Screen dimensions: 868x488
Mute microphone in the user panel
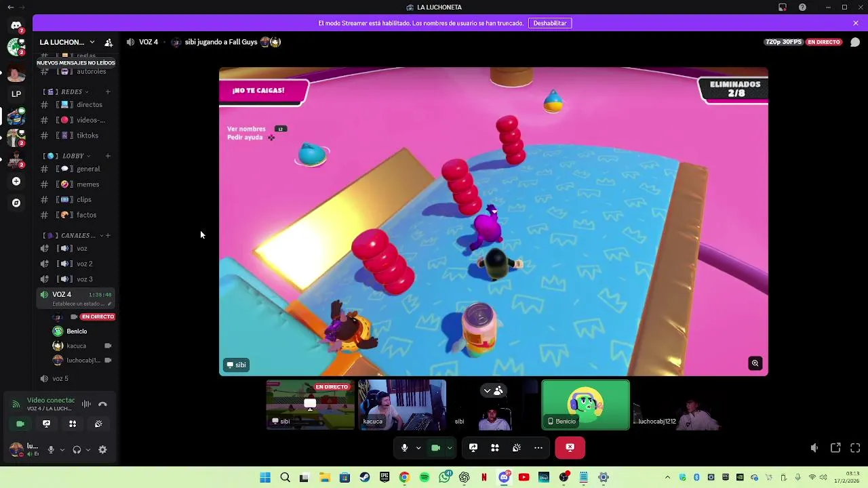click(51, 449)
